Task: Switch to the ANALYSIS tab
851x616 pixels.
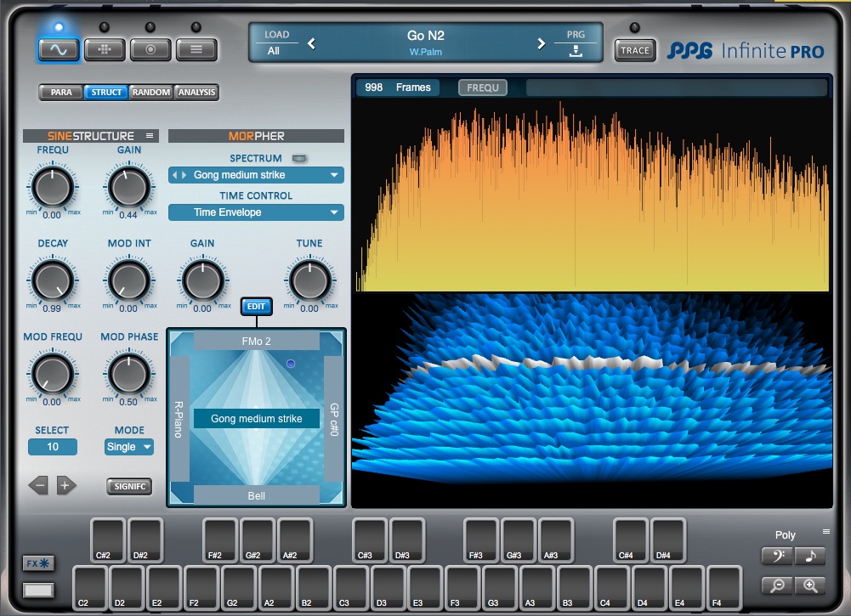Action: (196, 92)
